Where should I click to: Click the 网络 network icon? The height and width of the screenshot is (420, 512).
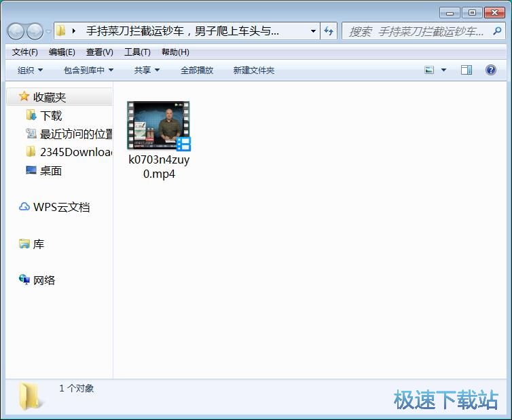pos(24,280)
